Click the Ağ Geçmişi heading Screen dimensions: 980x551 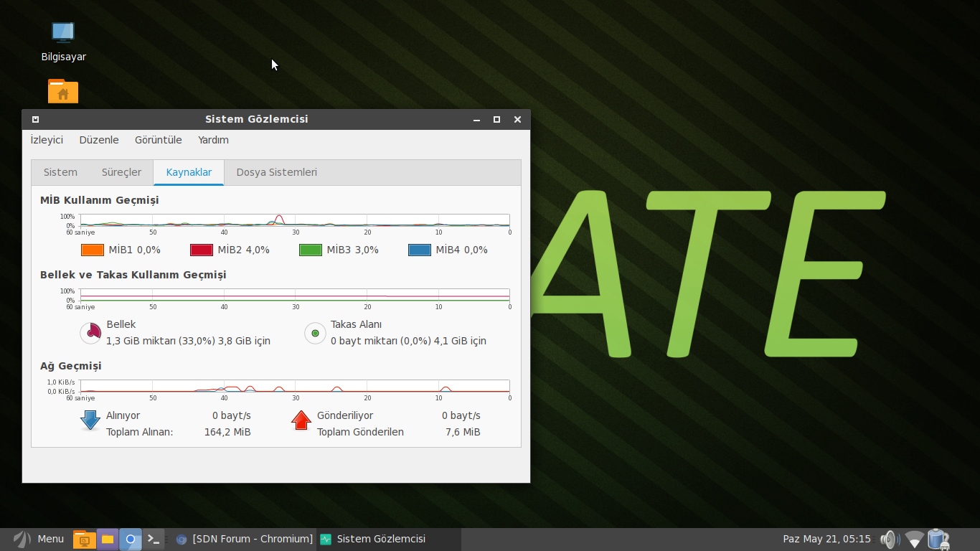[71, 366]
